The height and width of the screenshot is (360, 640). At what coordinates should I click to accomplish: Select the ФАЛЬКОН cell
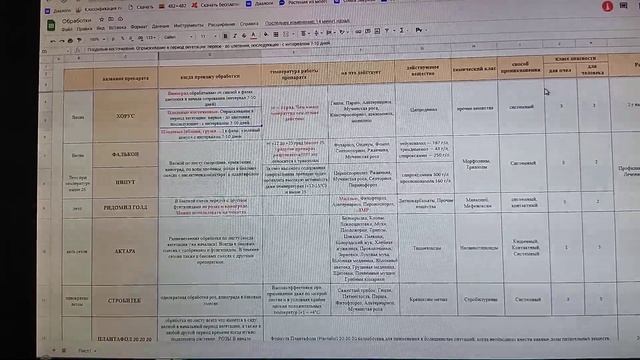[x=125, y=154]
